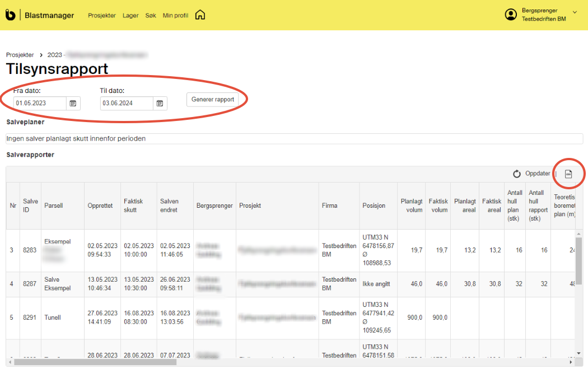Sort by the Salven endret column header
The height and width of the screenshot is (378, 588).
click(x=175, y=206)
